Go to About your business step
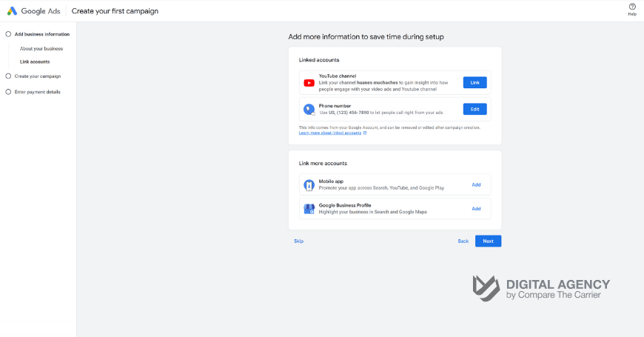 coord(41,48)
